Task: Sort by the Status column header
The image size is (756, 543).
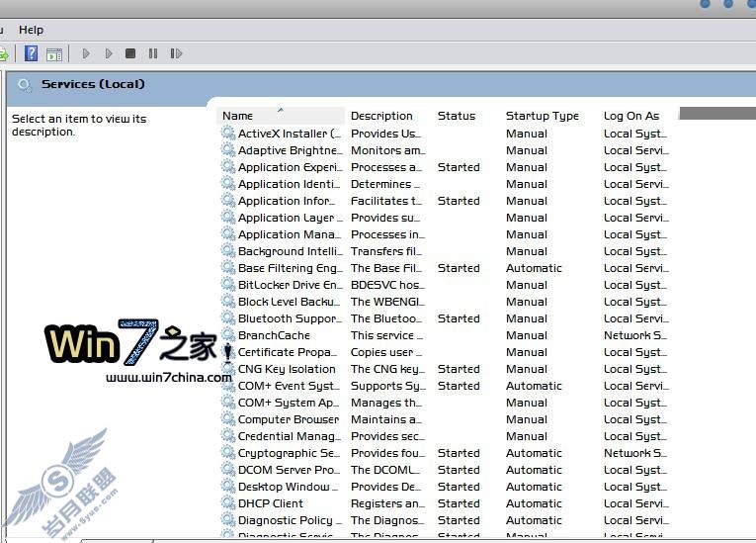Action: 457,116
